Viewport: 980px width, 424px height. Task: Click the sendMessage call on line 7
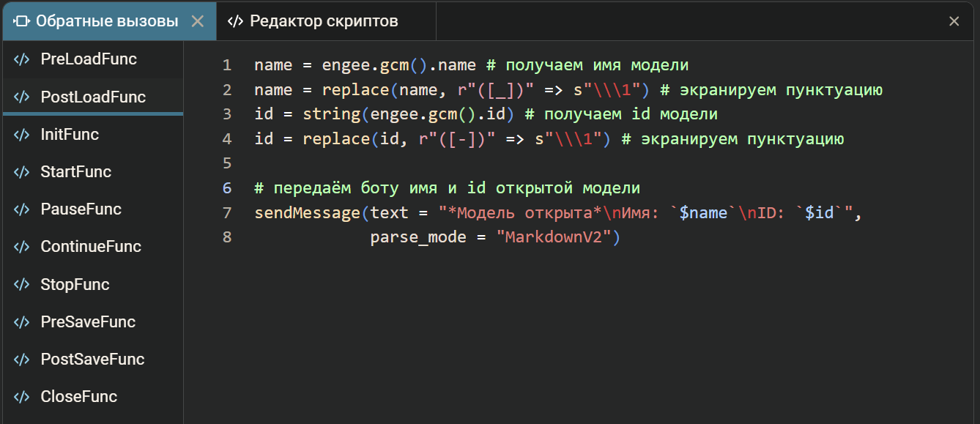coord(302,213)
